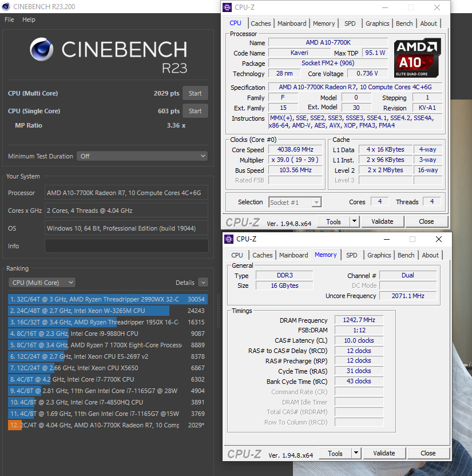
Task: Click Close button in lower CPU-Z window
Action: click(x=428, y=453)
